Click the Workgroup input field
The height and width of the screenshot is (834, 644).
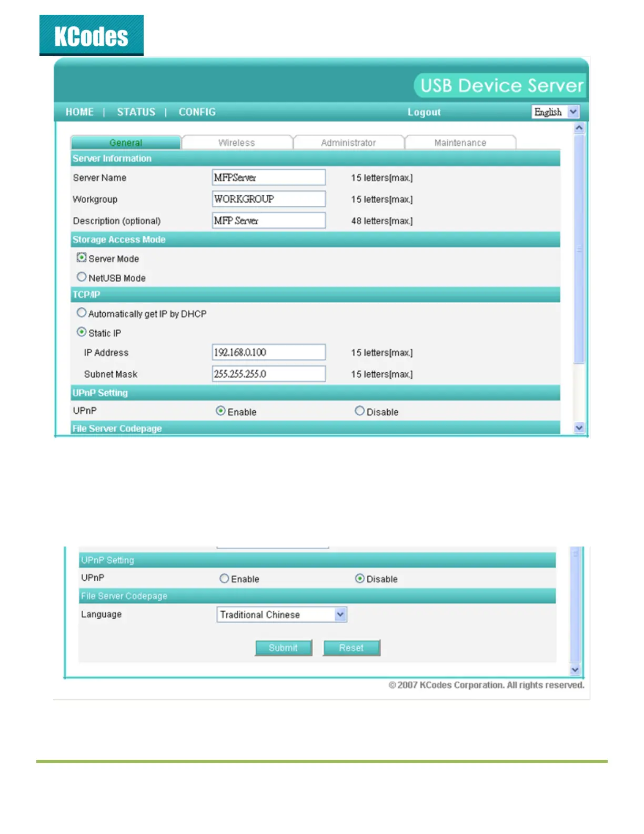click(x=269, y=199)
